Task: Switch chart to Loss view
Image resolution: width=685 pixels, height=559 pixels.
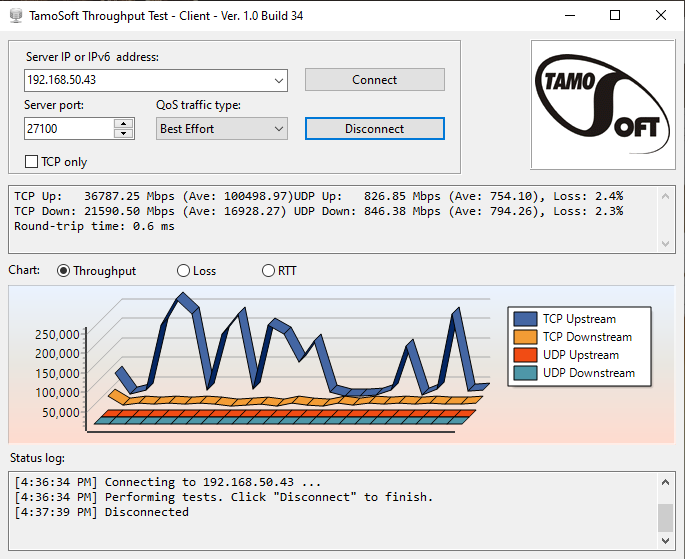Action: pyautogui.click(x=183, y=271)
